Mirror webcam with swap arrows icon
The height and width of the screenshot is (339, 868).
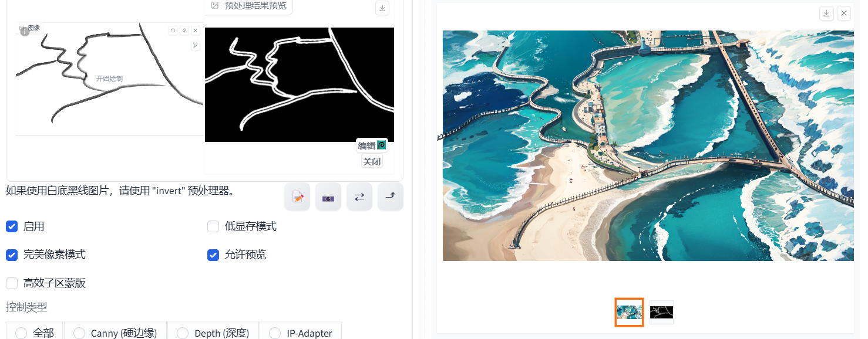[x=359, y=197]
